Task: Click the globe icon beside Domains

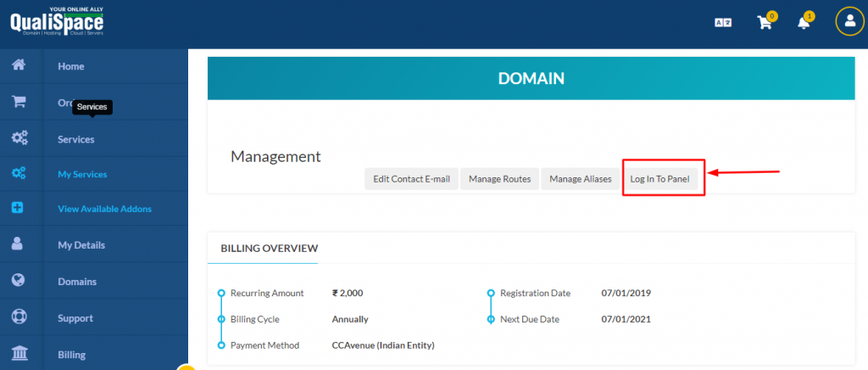Action: (19, 280)
